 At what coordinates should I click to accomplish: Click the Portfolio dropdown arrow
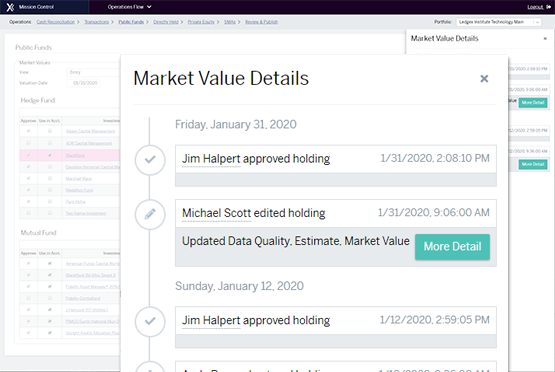(x=537, y=22)
